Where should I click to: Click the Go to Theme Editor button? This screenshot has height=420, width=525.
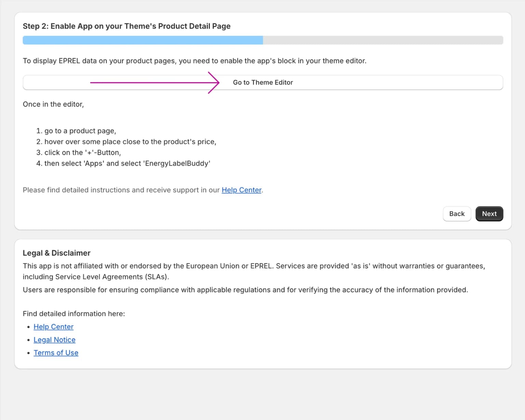pos(262,82)
